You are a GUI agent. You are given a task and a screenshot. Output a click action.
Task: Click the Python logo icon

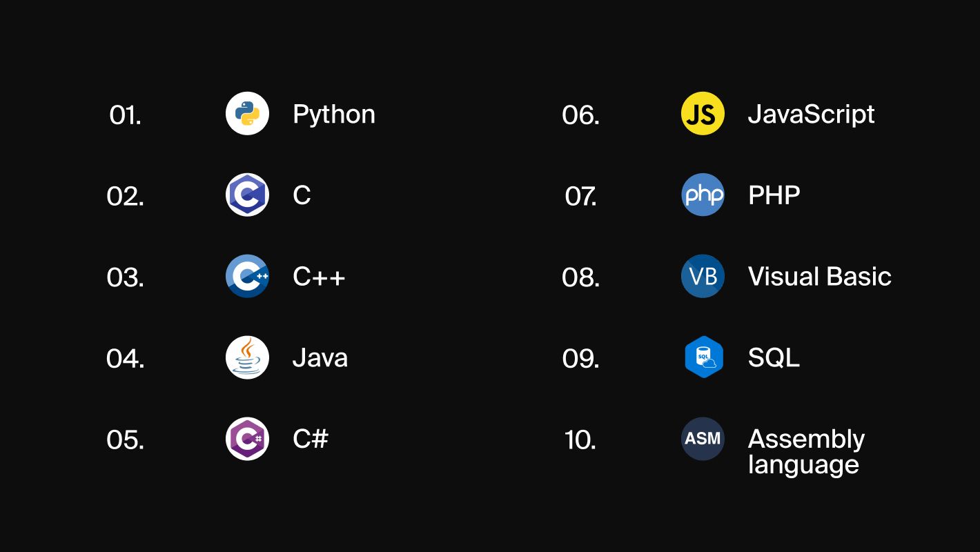click(247, 113)
